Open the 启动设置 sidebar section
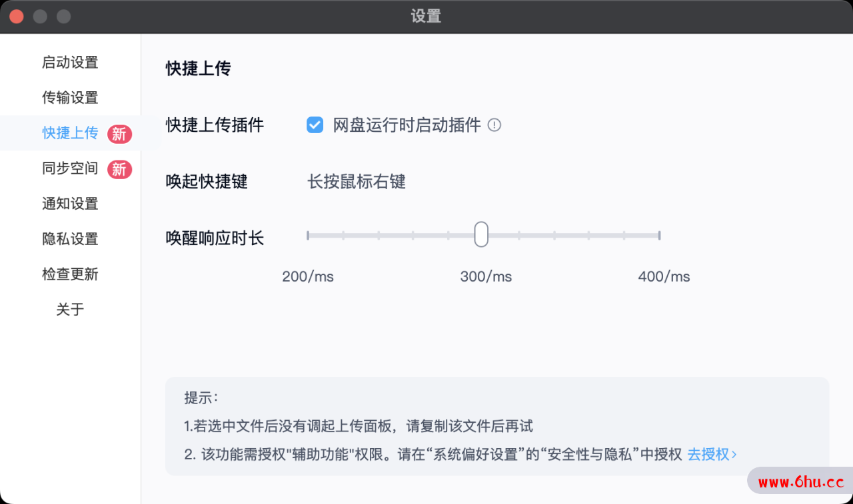 [70, 63]
